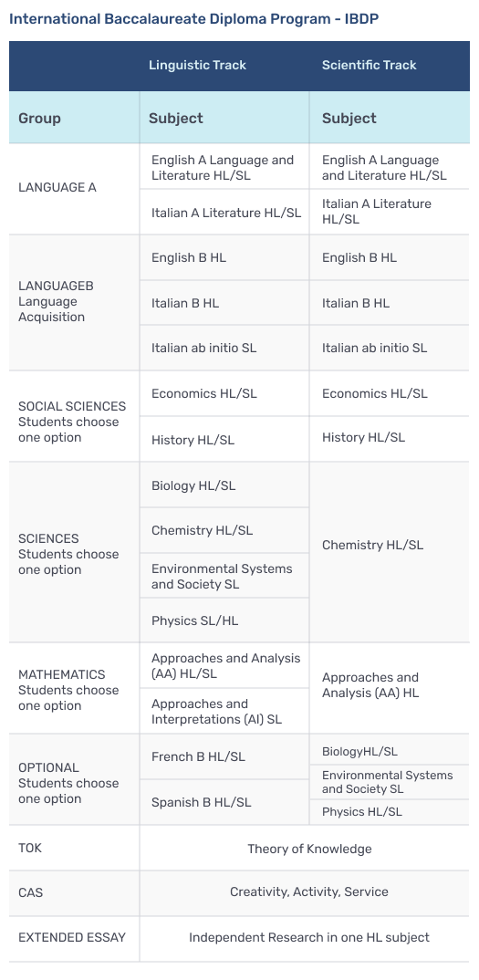Select the Linguistic Track column header
The image size is (479, 980).
[198, 65]
